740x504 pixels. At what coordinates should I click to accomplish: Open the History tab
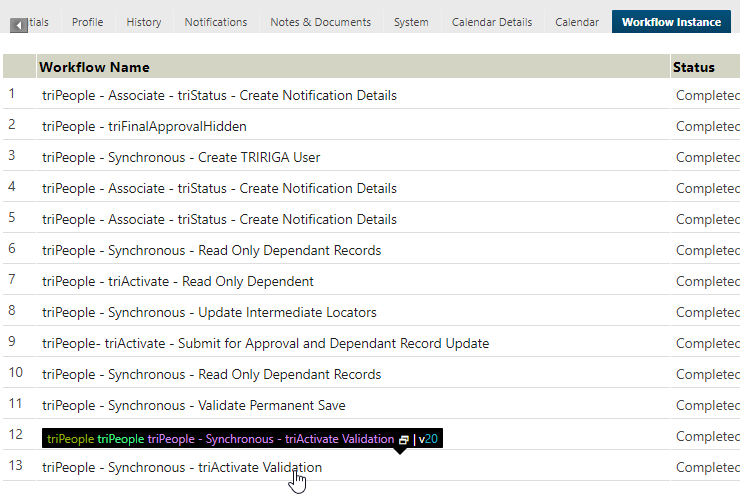click(143, 22)
